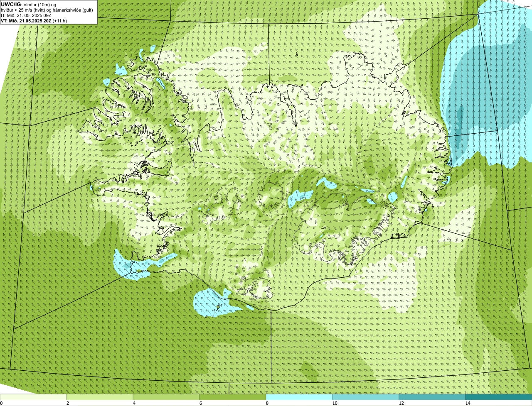
Task: Click the "12" tick label on the scale
Action: pos(401,403)
